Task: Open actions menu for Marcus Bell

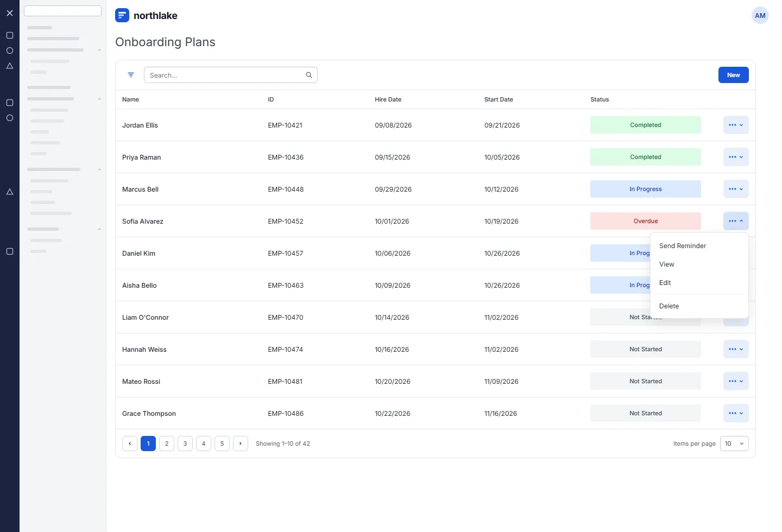Action: [x=736, y=189]
